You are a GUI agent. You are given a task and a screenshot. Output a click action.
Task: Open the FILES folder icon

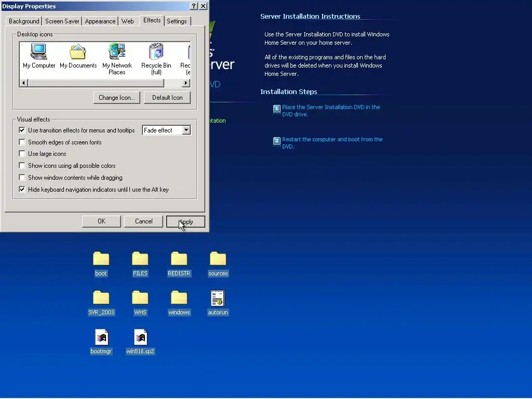(140, 264)
